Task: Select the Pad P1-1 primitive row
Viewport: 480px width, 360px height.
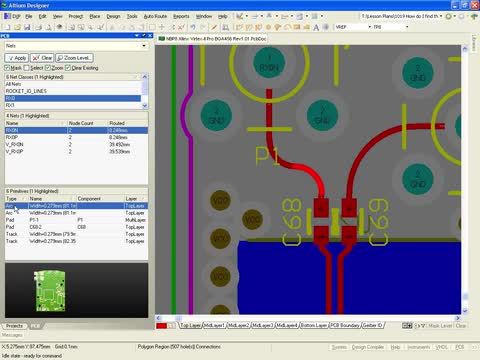Action: 76,220
